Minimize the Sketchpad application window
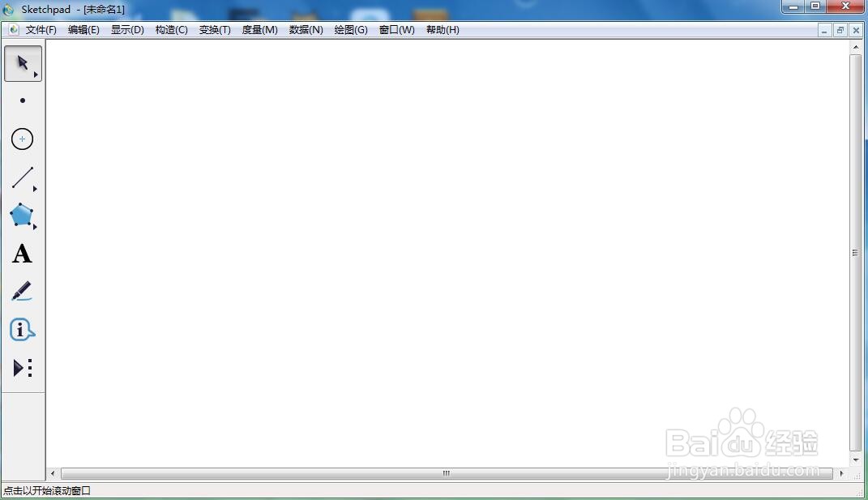Viewport: 868px width, 500px height. (x=793, y=6)
